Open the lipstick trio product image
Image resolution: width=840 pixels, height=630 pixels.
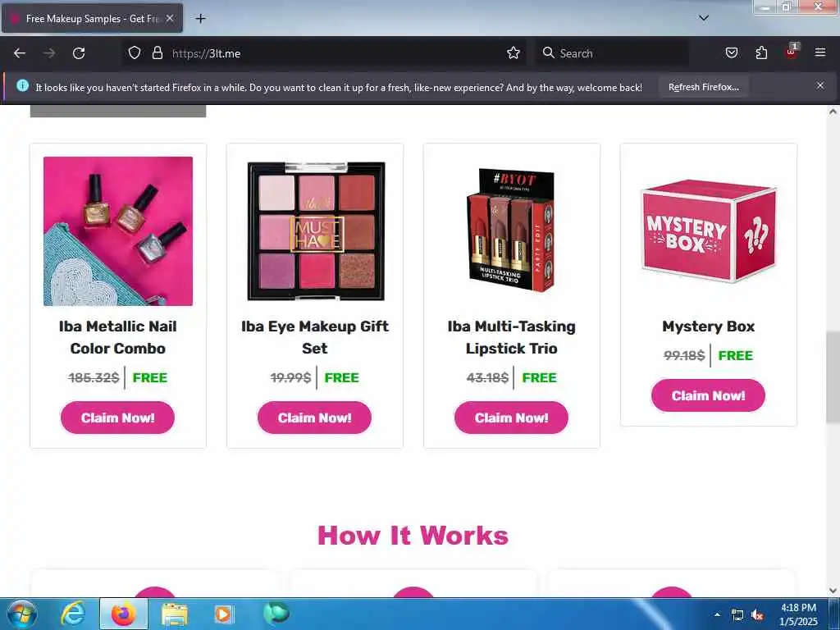click(x=511, y=230)
